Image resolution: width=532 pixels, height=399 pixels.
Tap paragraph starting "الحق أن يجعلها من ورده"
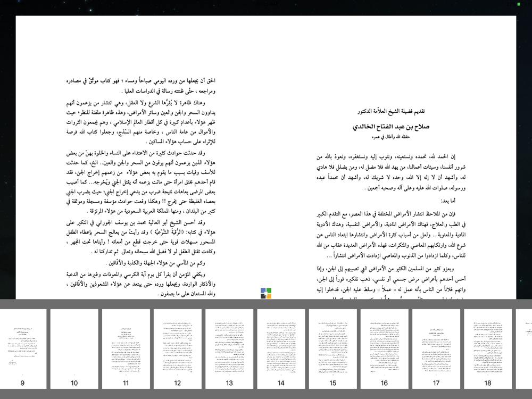141,86
